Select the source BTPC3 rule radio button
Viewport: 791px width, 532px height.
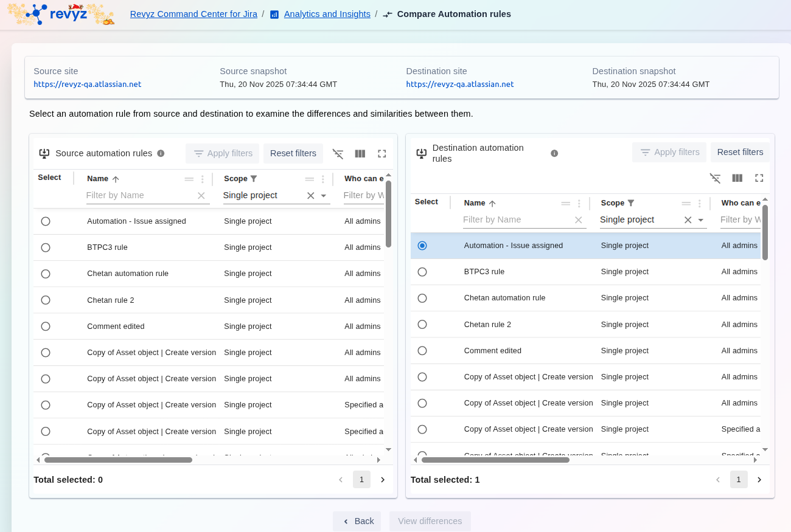tap(46, 247)
